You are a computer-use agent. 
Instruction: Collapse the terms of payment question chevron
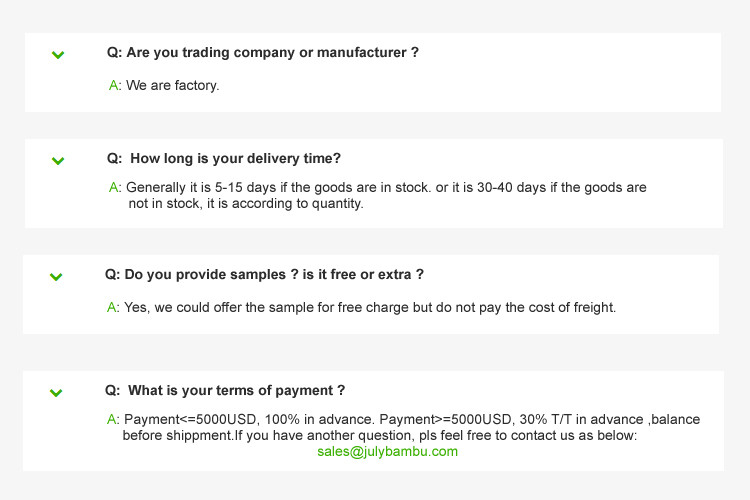(56, 393)
